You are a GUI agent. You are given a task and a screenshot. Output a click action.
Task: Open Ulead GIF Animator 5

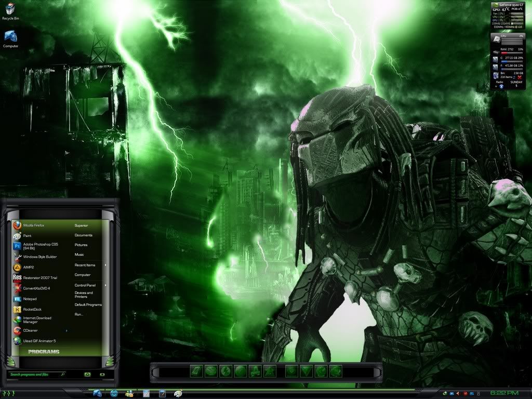click(39, 341)
